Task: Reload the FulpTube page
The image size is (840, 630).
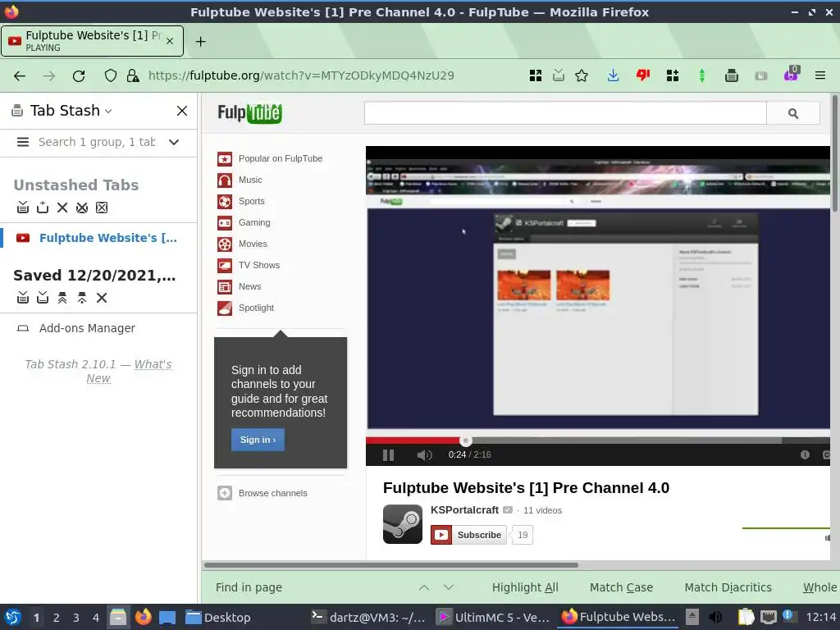Action: click(x=79, y=75)
